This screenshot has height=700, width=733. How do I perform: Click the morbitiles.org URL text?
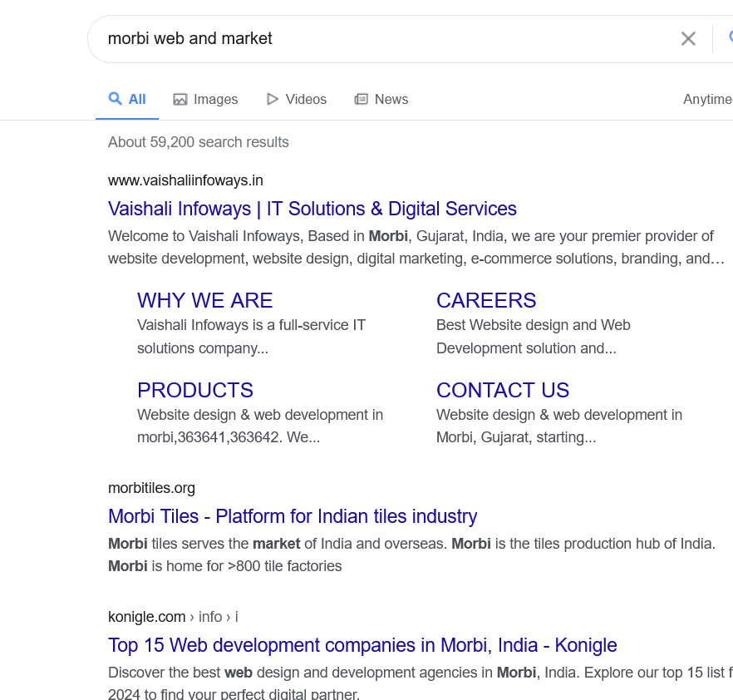coord(151,488)
